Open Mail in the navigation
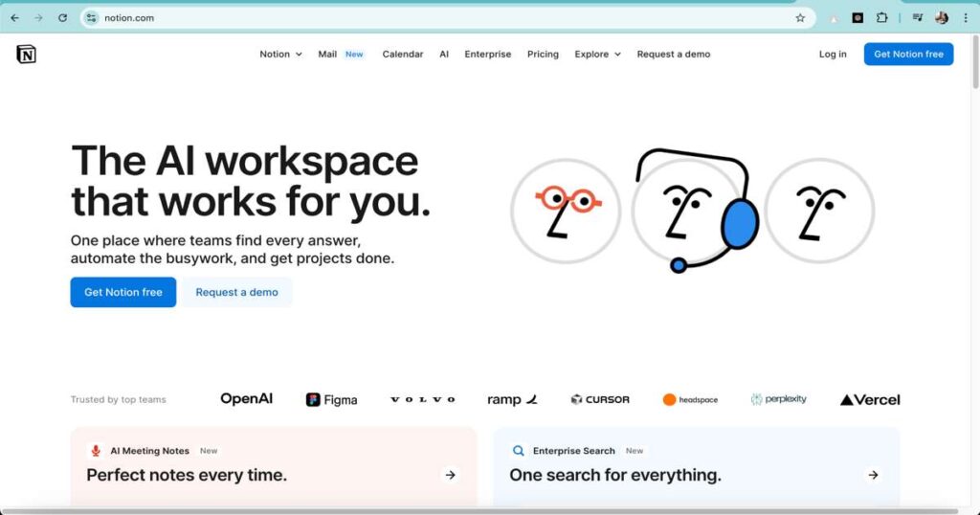The image size is (980, 515). pyautogui.click(x=327, y=55)
